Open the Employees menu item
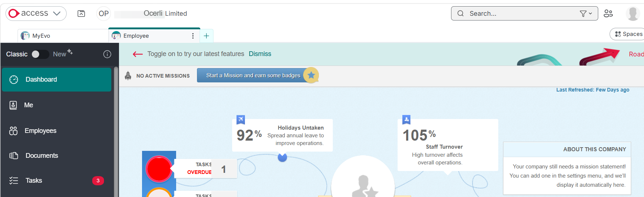Screen dimensions: 644x197 [57, 131]
